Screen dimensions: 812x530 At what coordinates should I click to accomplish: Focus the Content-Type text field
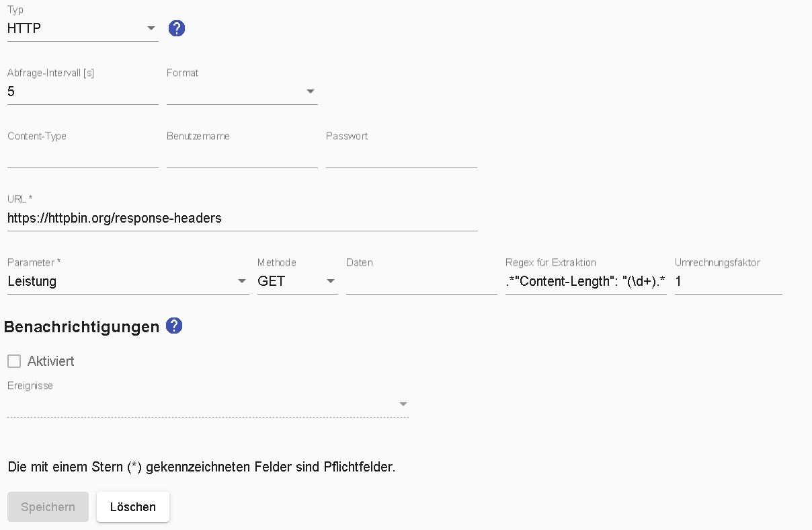pyautogui.click(x=83, y=155)
